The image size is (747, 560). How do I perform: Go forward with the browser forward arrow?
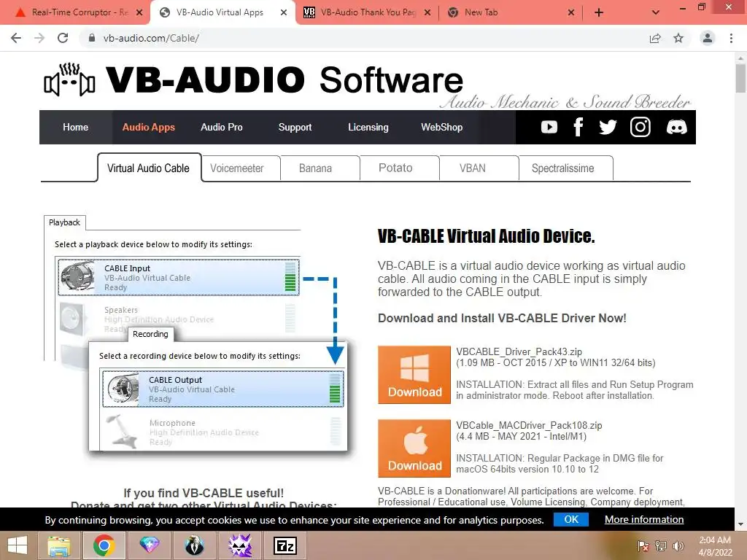coord(39,38)
